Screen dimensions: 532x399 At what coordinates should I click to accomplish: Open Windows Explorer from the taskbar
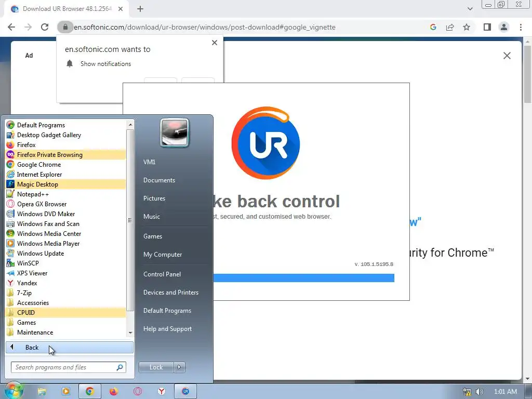[x=42, y=391]
